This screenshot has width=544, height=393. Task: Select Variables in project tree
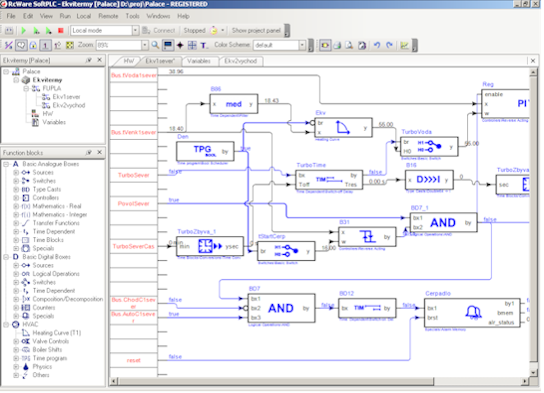coord(54,122)
